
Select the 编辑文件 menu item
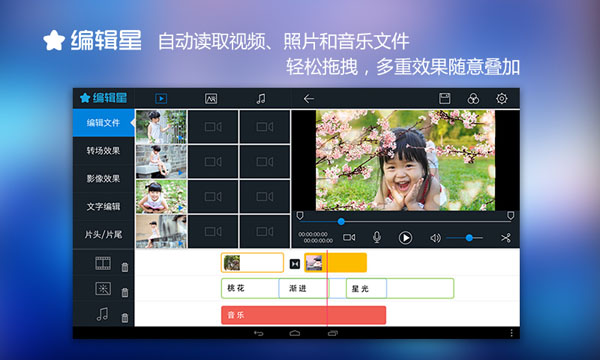(103, 123)
